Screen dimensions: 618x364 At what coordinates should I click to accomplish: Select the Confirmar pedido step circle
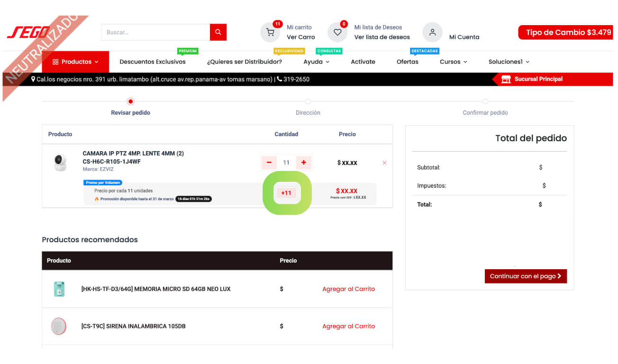[485, 101]
